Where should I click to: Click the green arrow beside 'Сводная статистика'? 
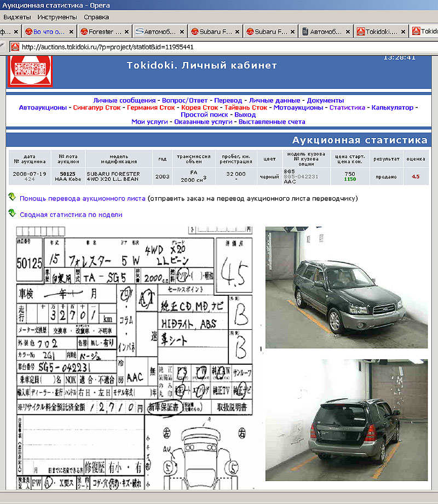coord(12,213)
